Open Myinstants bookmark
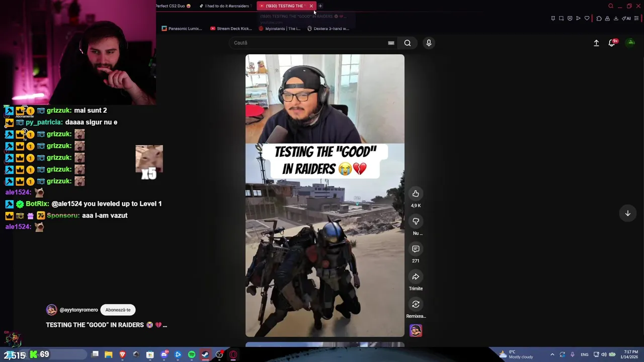The height and width of the screenshot is (362, 644). tap(279, 29)
